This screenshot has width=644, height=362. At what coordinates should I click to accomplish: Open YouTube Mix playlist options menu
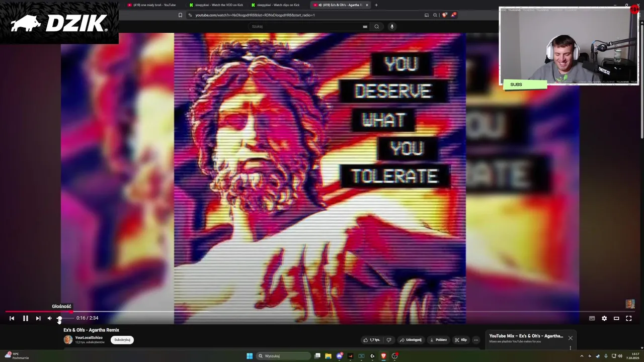point(570,347)
